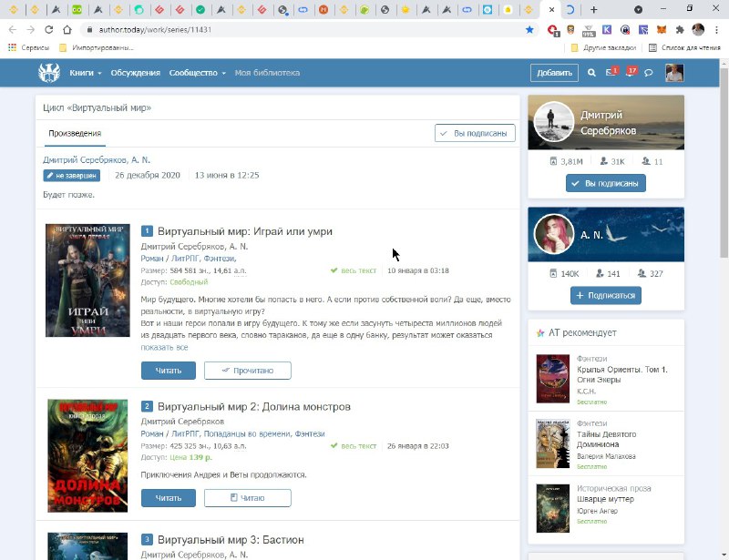
Task: Open the chat speech bubble icon
Action: point(649,73)
